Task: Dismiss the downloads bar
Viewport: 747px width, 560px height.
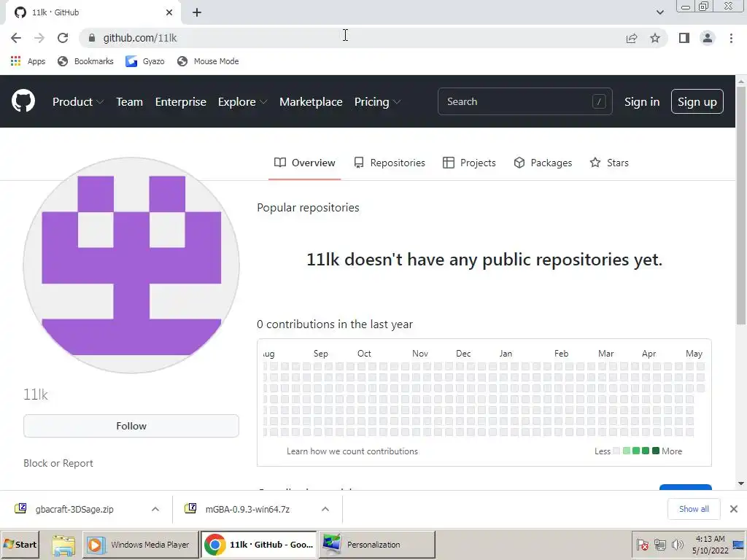Action: coord(734,509)
